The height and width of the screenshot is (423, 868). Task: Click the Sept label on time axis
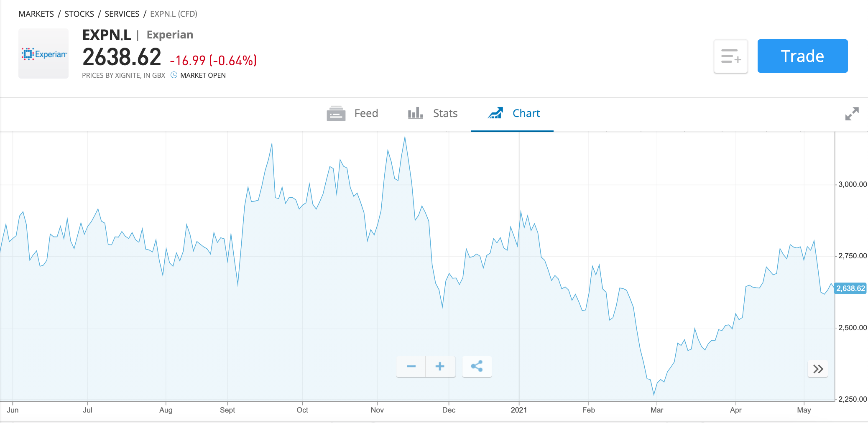pos(227,410)
